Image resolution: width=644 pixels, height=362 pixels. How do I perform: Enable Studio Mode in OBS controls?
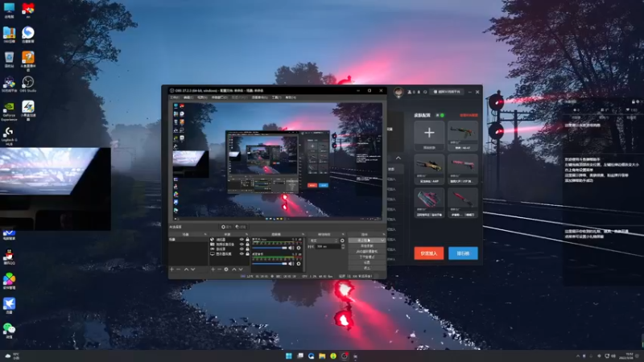[367, 257]
